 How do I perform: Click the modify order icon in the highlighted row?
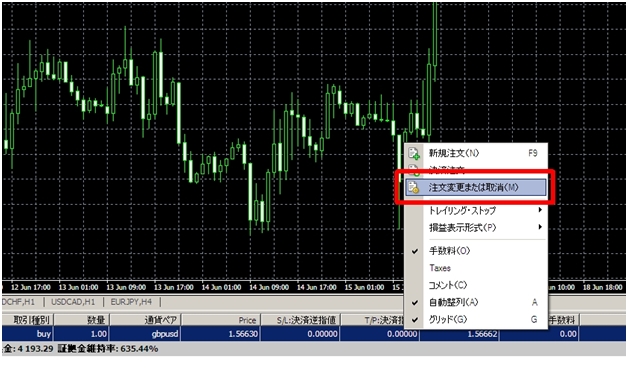pos(414,187)
